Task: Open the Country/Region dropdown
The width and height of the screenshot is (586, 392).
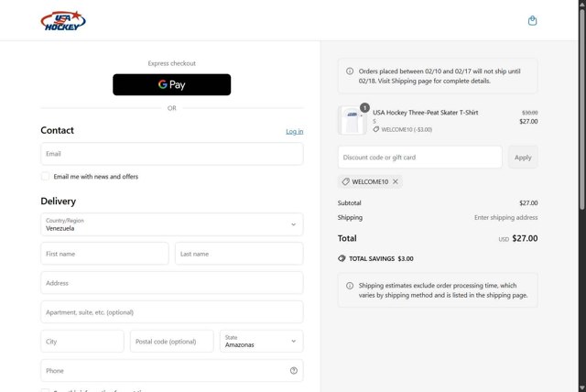Action: point(172,224)
